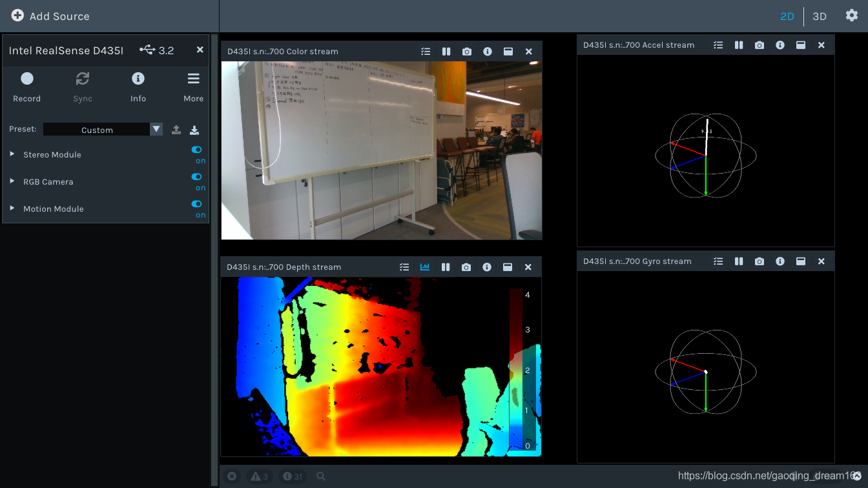The height and width of the screenshot is (488, 868).
Task: Maximize the Depth stream window icon
Action: click(x=508, y=267)
